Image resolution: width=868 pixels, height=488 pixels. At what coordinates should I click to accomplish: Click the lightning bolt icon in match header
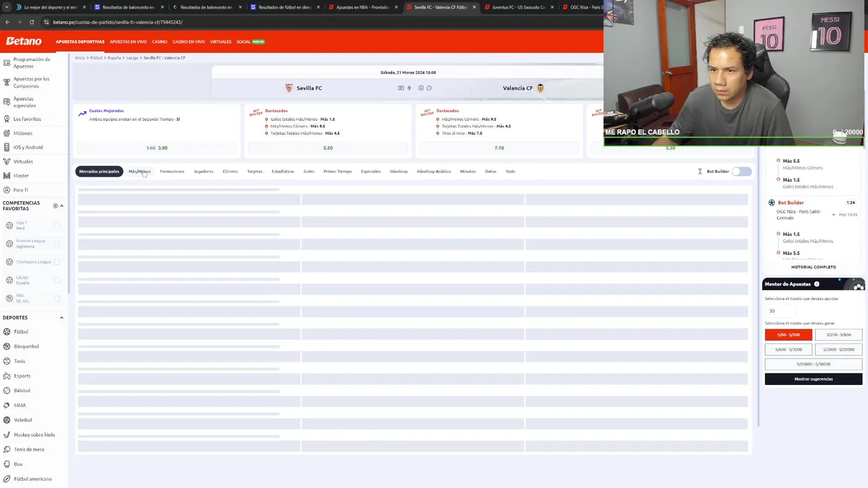click(409, 88)
